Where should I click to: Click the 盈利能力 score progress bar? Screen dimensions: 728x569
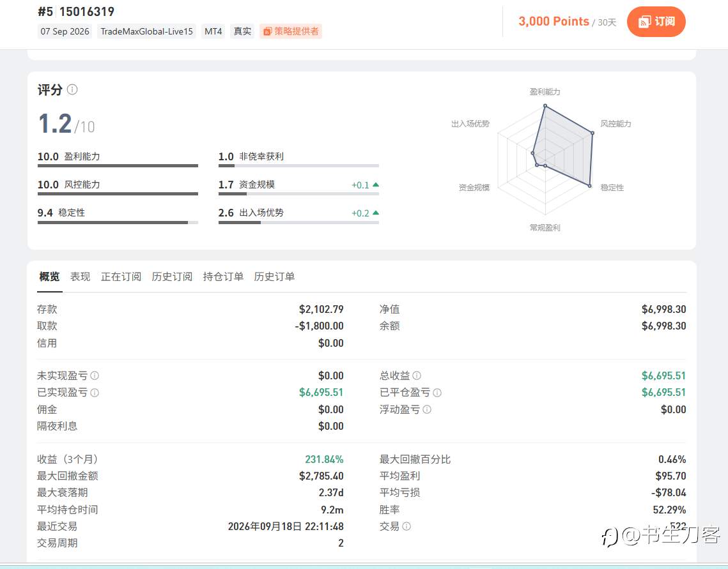[x=118, y=165]
